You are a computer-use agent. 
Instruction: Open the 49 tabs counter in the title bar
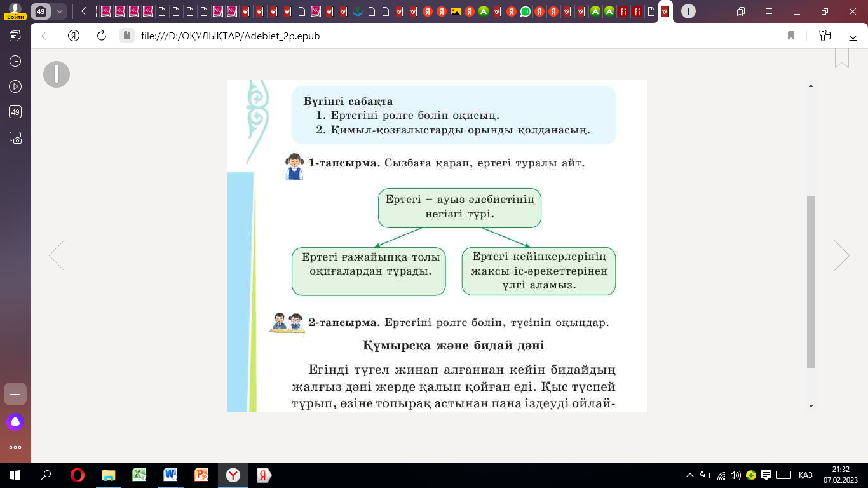[41, 11]
